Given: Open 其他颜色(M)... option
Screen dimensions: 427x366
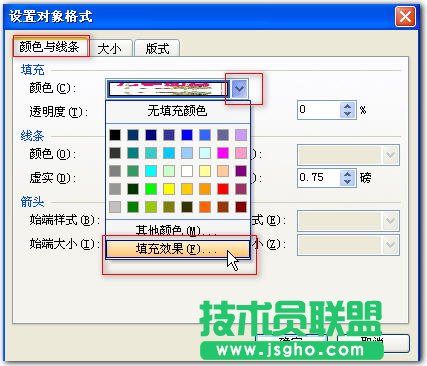Looking at the screenshot, I should pyautogui.click(x=177, y=230).
